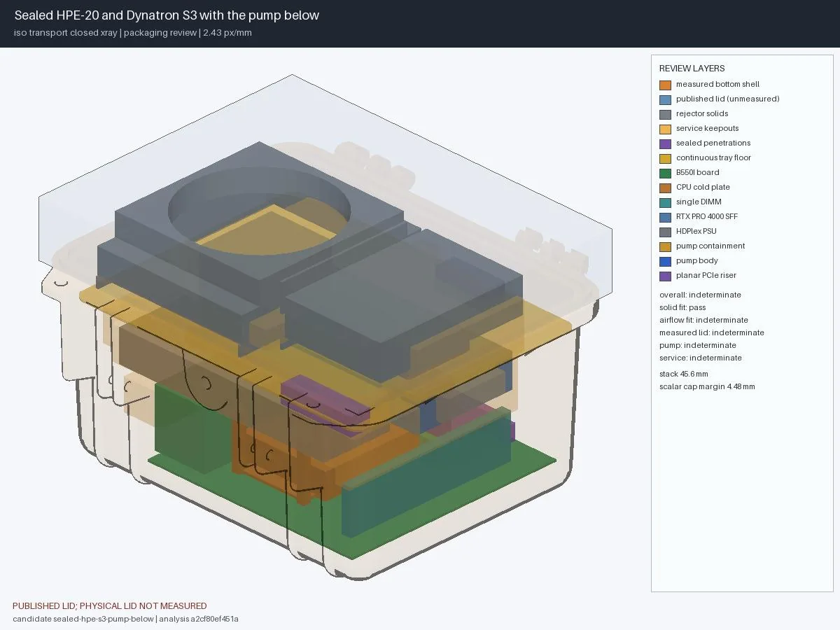Select the "service keepouts" label
The height and width of the screenshot is (630, 840).
pyautogui.click(x=707, y=128)
